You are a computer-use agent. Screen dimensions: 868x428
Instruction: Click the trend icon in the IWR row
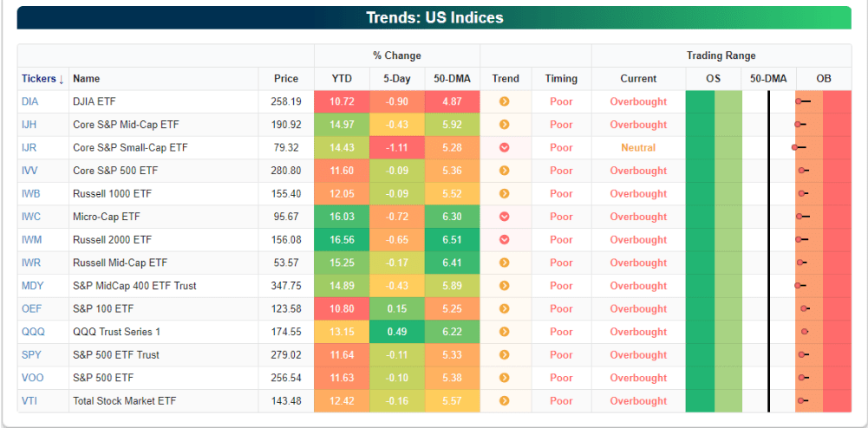click(x=505, y=263)
